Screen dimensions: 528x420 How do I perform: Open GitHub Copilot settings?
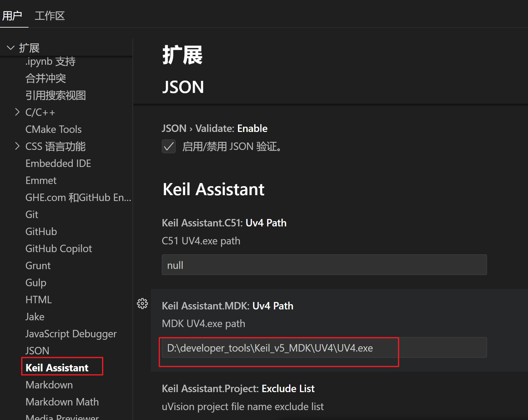point(59,249)
